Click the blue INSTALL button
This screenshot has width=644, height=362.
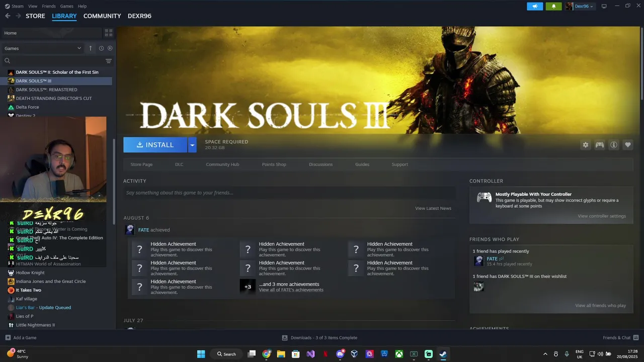click(155, 145)
